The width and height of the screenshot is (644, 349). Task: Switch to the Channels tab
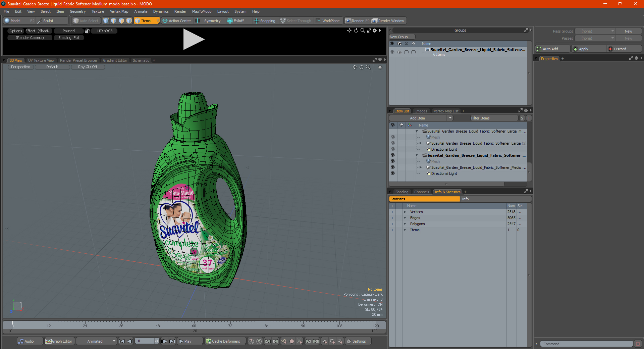tap(421, 192)
